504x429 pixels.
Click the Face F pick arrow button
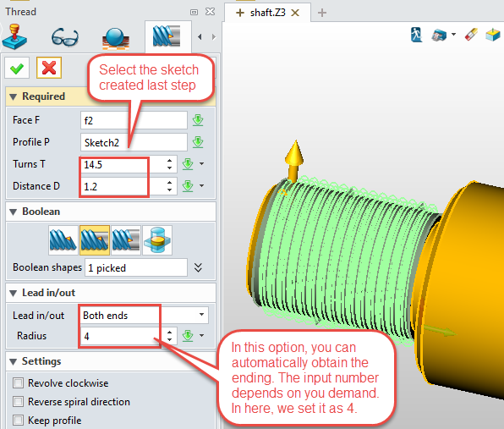click(x=198, y=120)
